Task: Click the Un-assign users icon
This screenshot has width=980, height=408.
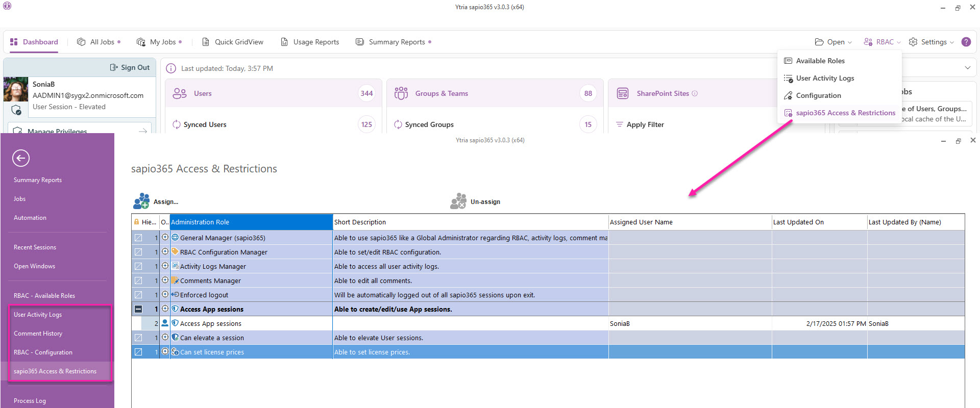Action: click(x=458, y=201)
